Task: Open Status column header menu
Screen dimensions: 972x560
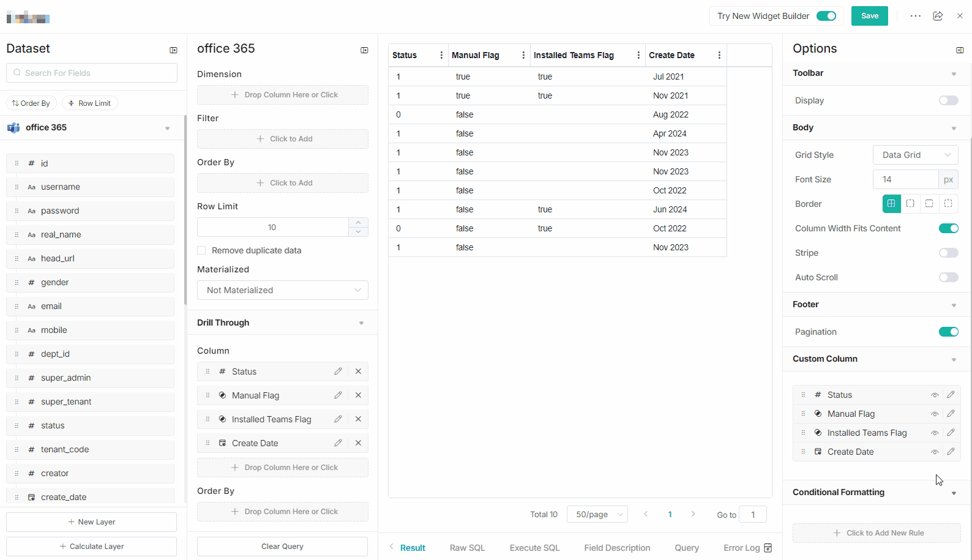Action: click(441, 55)
